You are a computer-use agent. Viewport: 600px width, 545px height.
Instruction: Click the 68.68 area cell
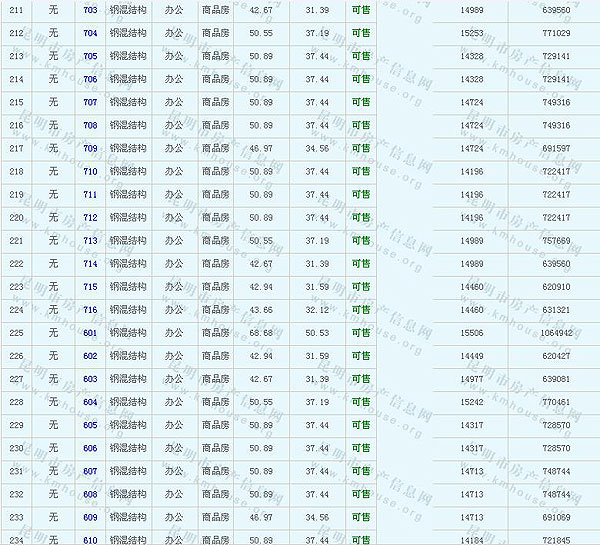click(x=261, y=332)
